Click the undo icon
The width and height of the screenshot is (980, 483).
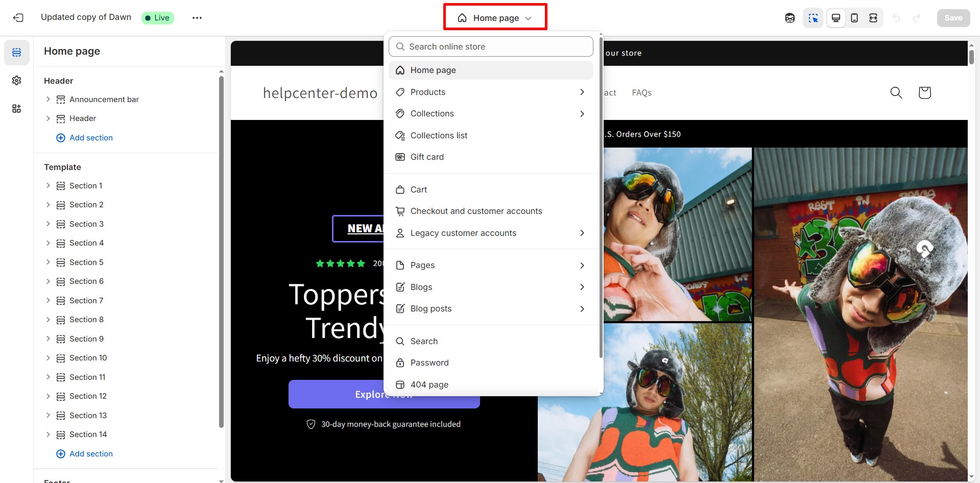(x=897, y=17)
